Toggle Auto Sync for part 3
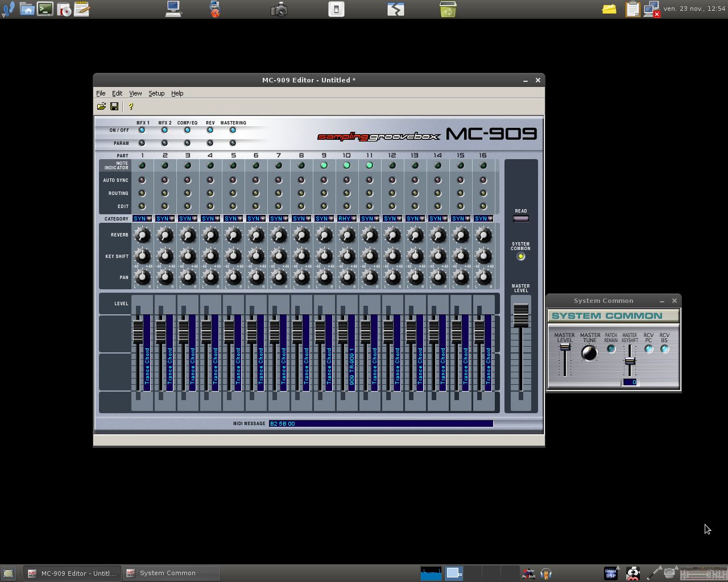This screenshot has width=728, height=582. [x=188, y=180]
